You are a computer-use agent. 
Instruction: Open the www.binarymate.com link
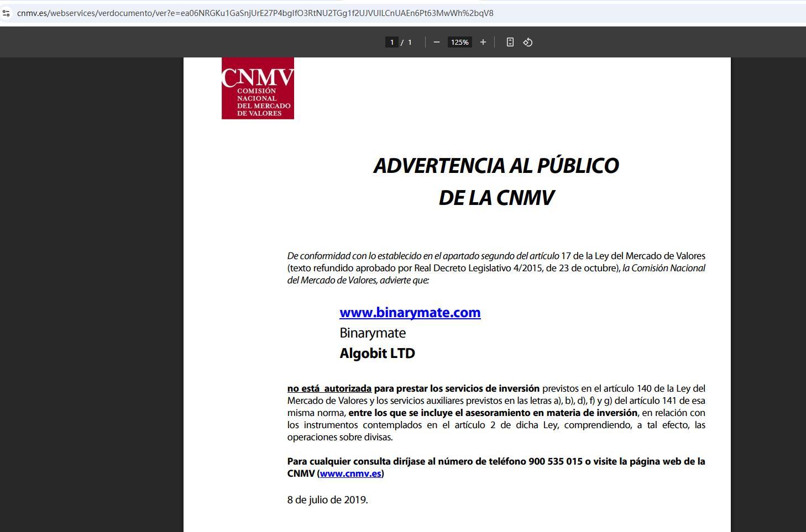click(410, 313)
